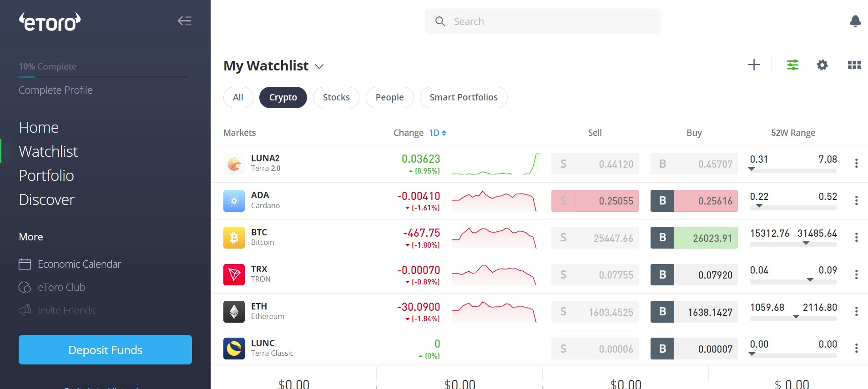The width and height of the screenshot is (868, 389).
Task: Buy LUNC at 0.00007
Action: pos(694,349)
